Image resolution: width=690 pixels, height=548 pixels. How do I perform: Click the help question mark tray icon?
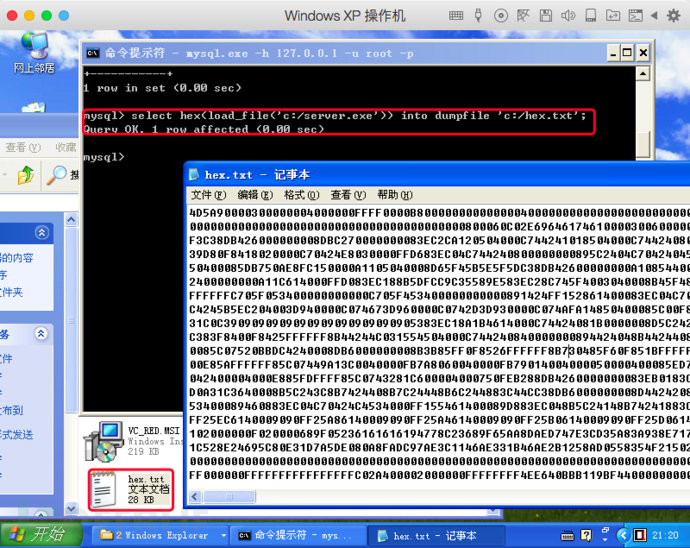[x=586, y=535]
